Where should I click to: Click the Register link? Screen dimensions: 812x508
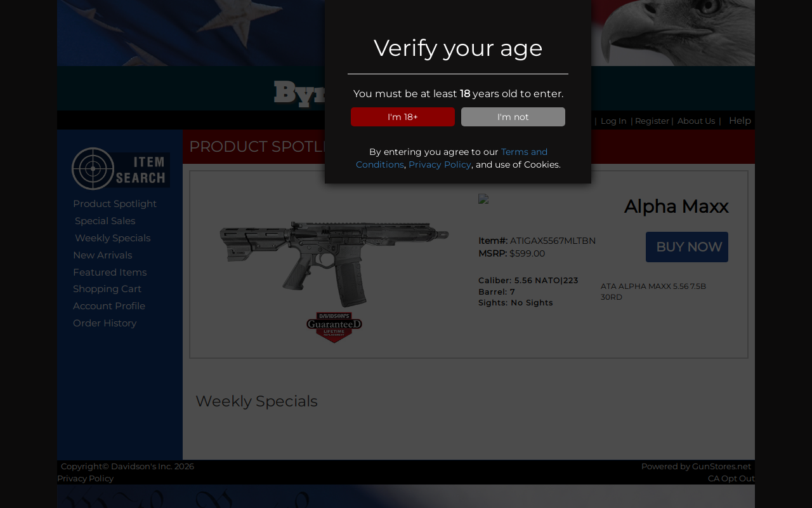(x=652, y=121)
